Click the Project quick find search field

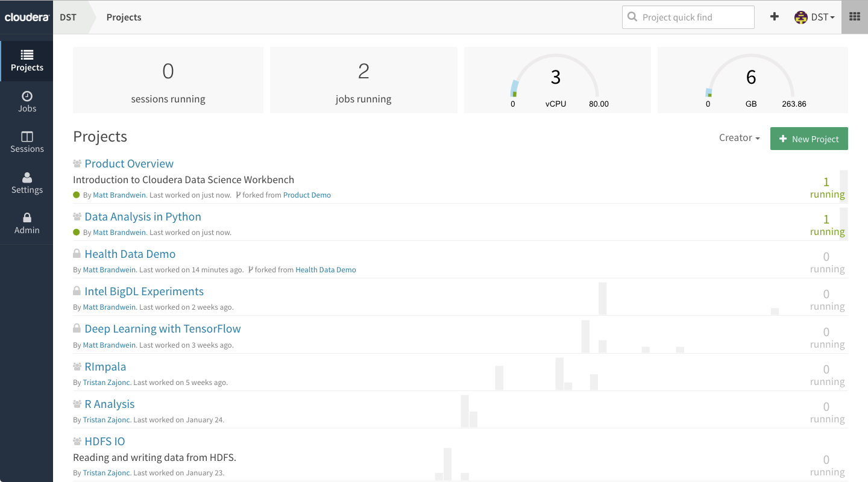coord(688,17)
